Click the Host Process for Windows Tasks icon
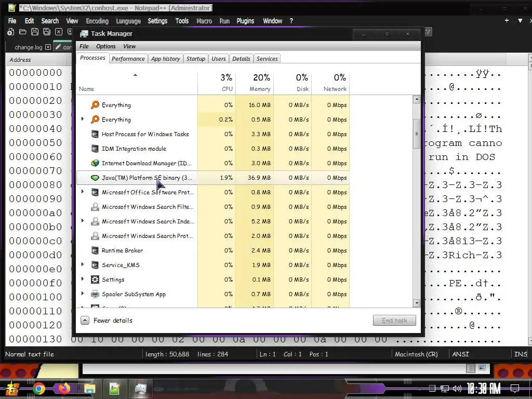Image resolution: width=532 pixels, height=399 pixels. [x=95, y=134]
